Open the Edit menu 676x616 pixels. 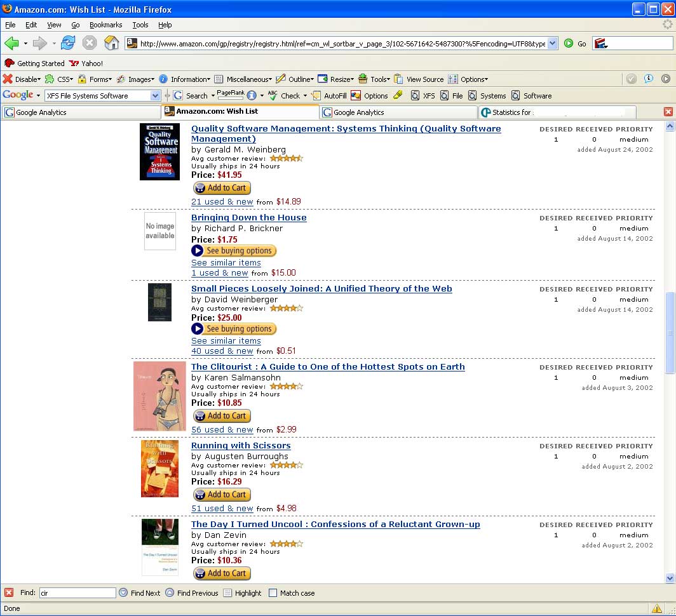[x=31, y=25]
